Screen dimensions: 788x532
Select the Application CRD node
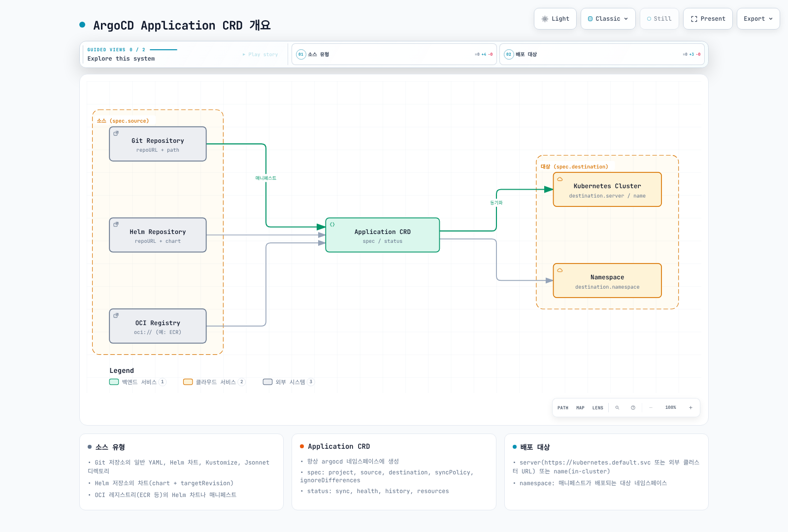point(383,235)
